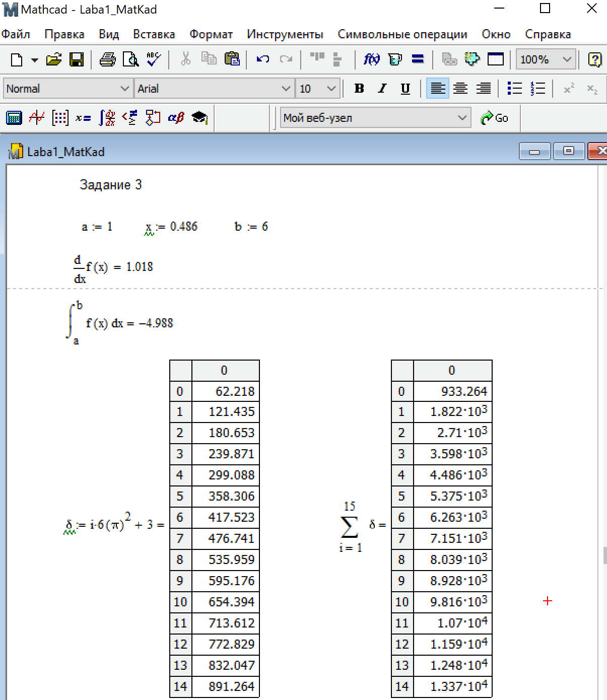Undo the last action
The image size is (607, 700).
coord(262,59)
